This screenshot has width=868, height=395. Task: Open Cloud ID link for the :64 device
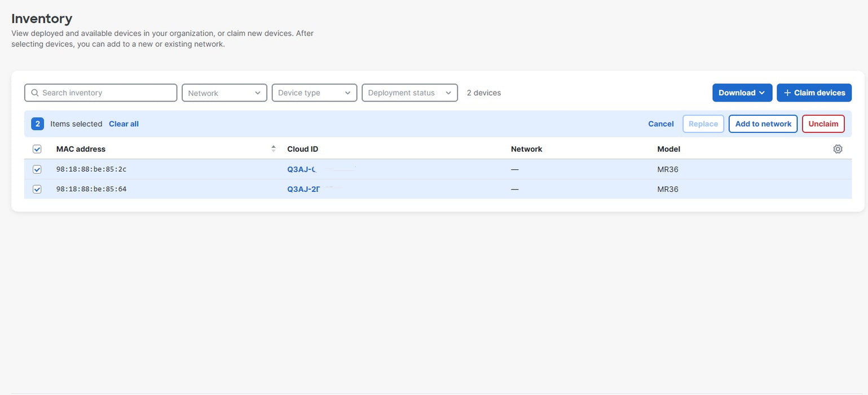(x=304, y=189)
